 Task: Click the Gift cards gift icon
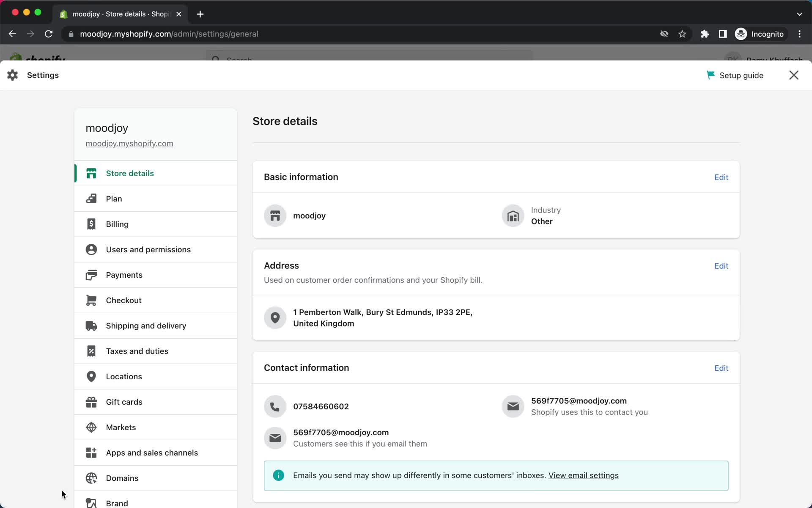click(x=91, y=402)
